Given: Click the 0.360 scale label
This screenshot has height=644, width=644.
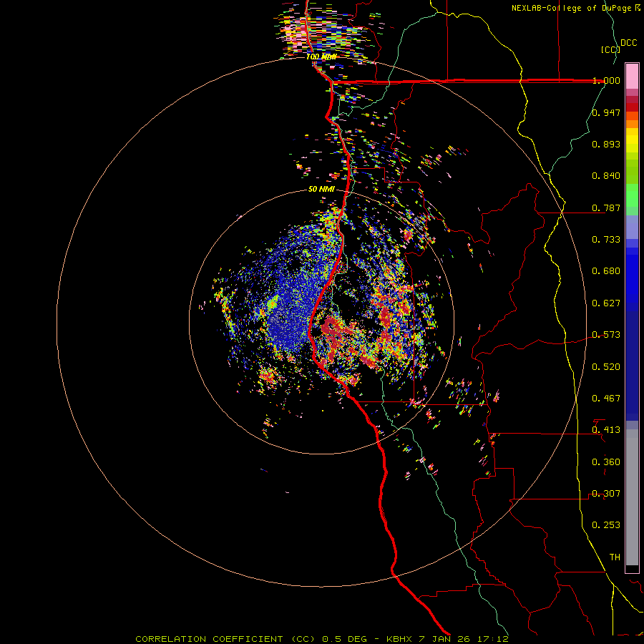Looking at the screenshot, I should pyautogui.click(x=606, y=462).
